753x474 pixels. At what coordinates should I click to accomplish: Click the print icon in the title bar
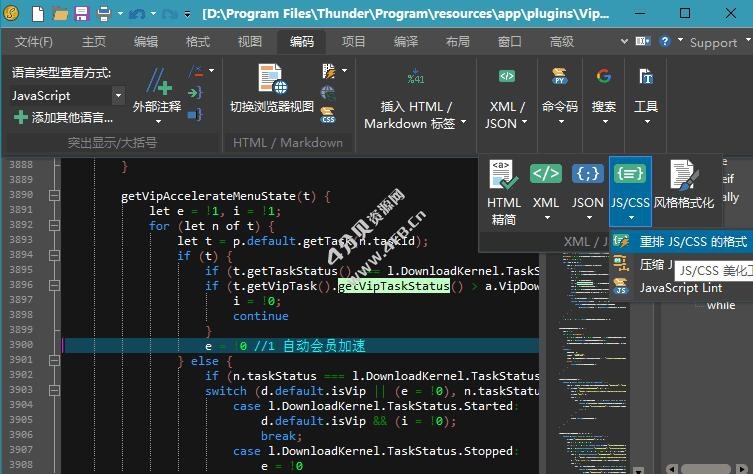104,13
